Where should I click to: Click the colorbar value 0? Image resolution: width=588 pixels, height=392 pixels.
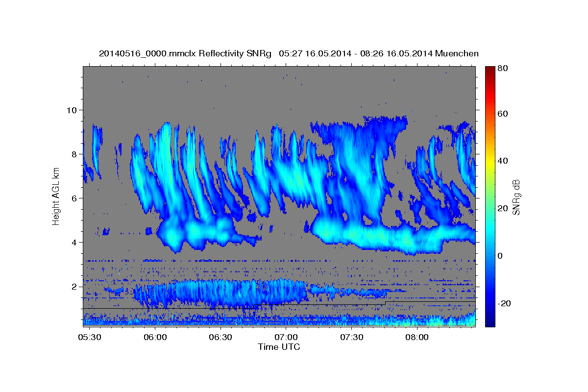click(500, 256)
